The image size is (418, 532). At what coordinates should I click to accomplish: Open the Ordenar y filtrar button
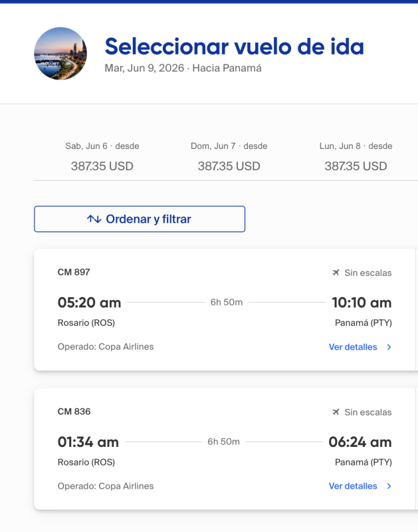[140, 219]
